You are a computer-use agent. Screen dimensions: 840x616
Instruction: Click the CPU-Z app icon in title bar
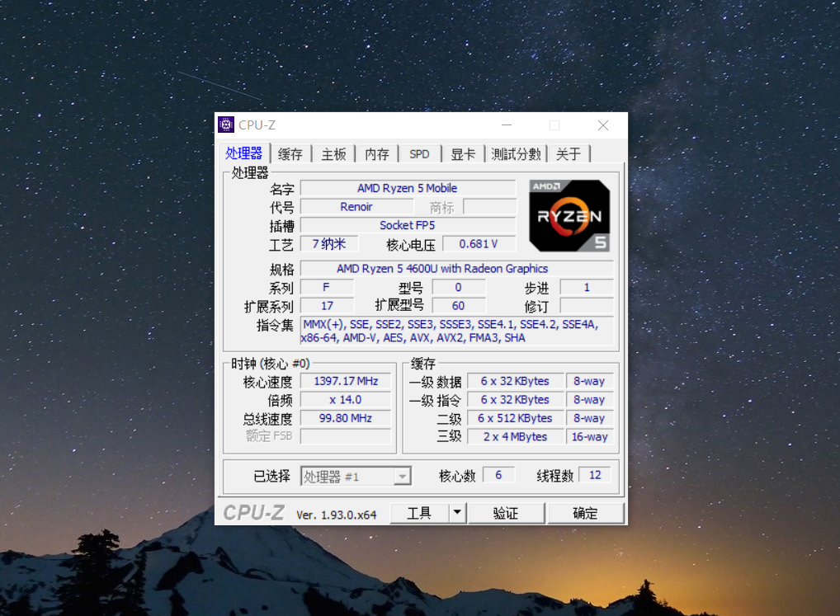click(x=226, y=125)
